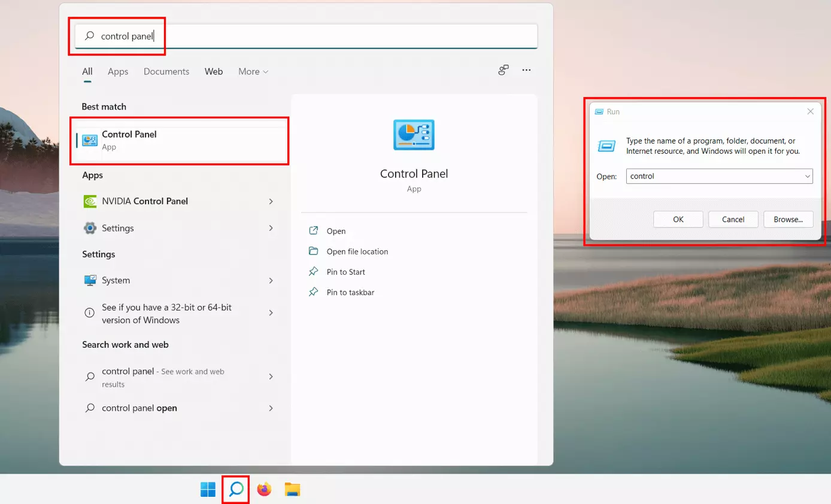Click the 'control panel open' suggestion text
The width and height of the screenshot is (831, 504).
tap(139, 408)
